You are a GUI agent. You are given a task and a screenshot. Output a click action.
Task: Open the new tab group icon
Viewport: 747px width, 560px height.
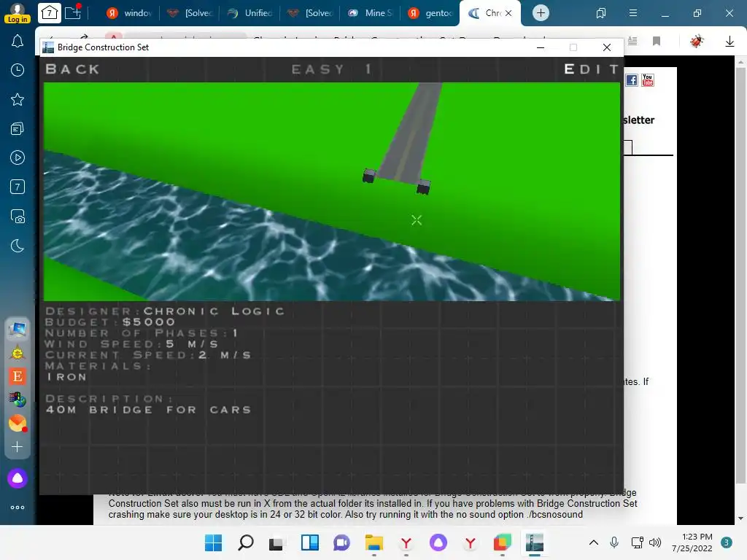73,12
